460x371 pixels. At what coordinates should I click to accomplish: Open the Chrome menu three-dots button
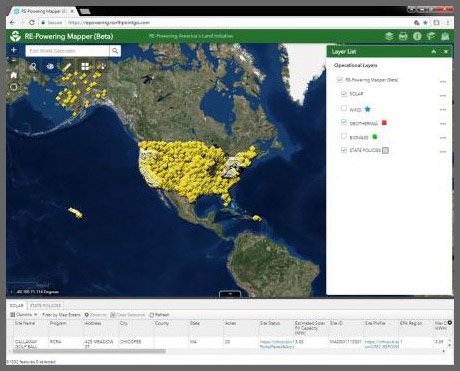[x=448, y=23]
